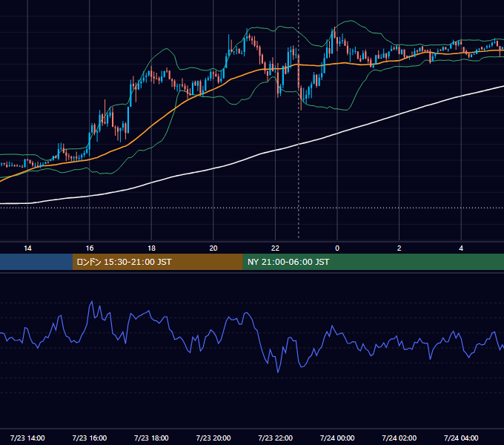
Task: Click hour label 0 on price chart axis
Action: tap(337, 248)
